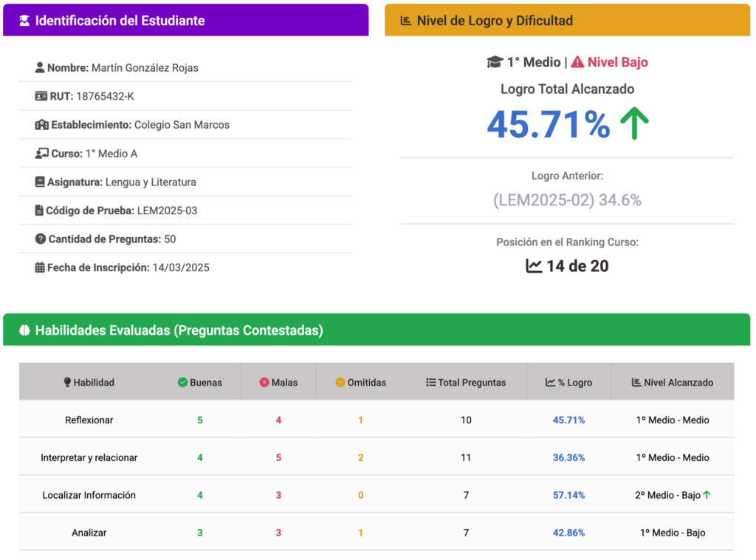Click the school building icon beside Establecimiento
Viewport: 756px width, 560px height.
(x=42, y=125)
